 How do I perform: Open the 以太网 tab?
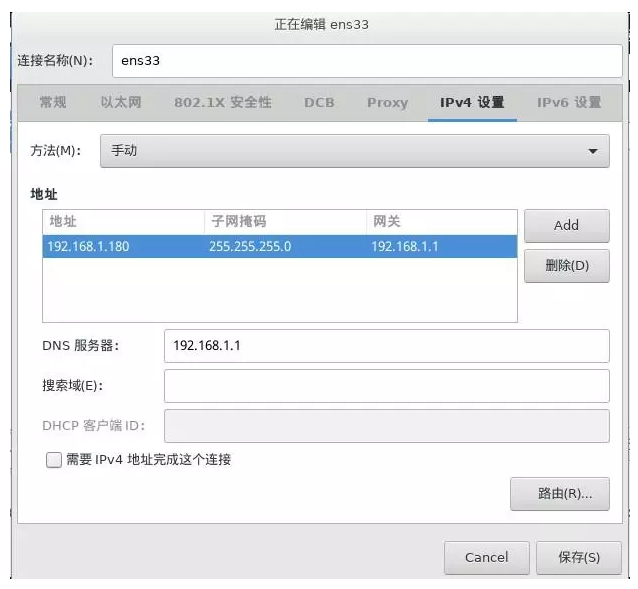click(x=121, y=103)
